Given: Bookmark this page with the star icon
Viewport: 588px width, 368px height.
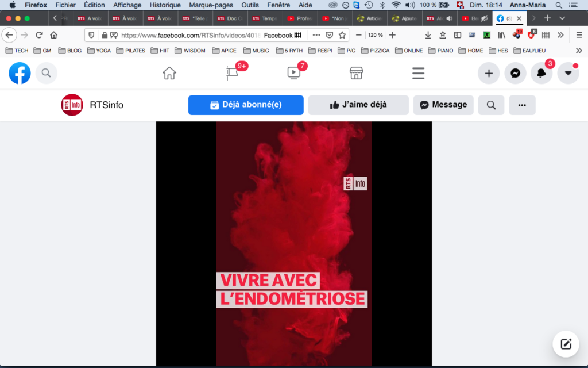Looking at the screenshot, I should tap(342, 35).
